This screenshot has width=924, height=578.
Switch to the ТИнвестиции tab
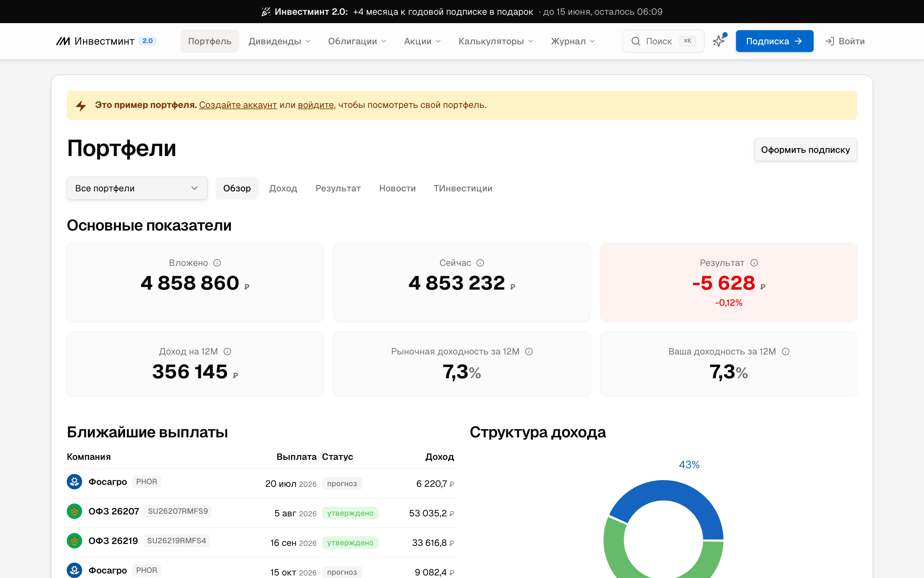click(463, 188)
